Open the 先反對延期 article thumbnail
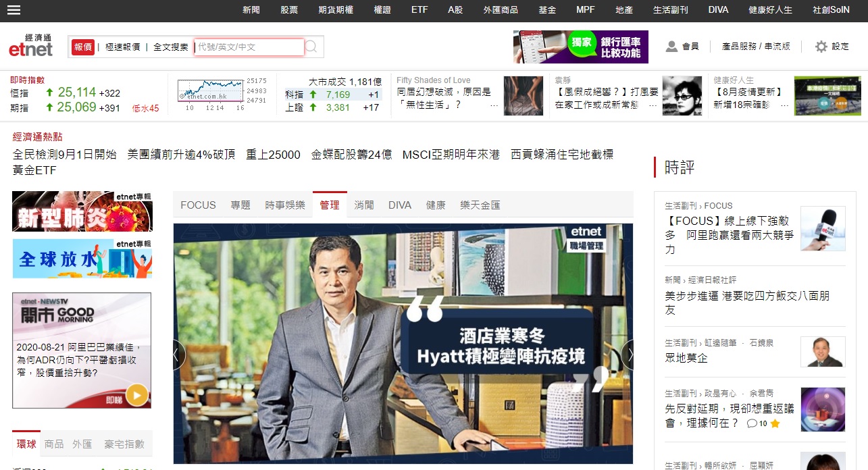Screen dimensions: 868x470 coord(823,409)
